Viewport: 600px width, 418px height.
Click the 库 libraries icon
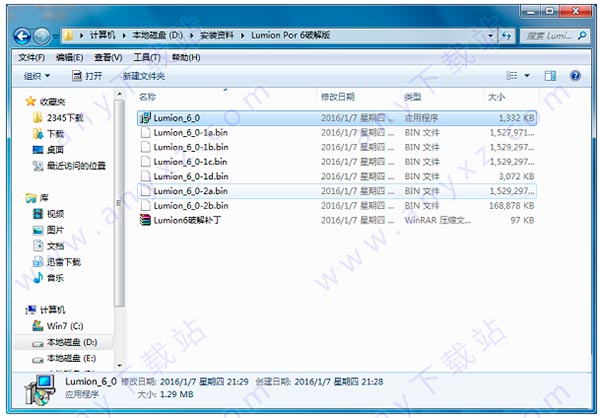tap(31, 198)
